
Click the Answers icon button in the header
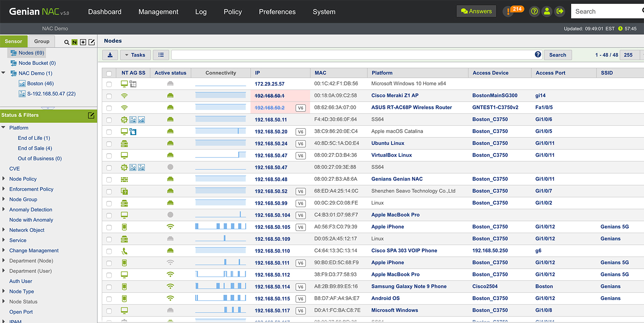pos(476,11)
